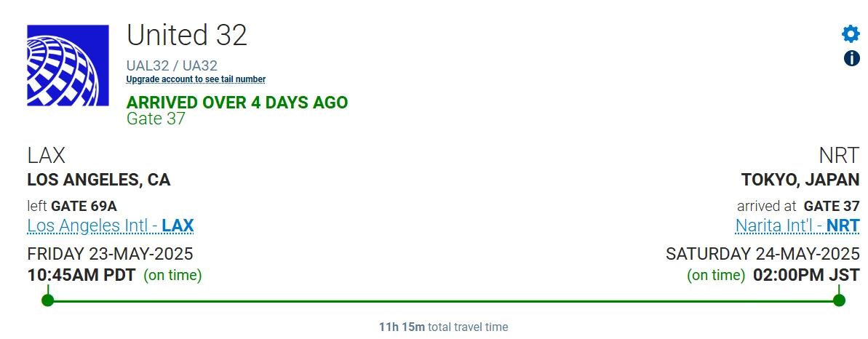The width and height of the screenshot is (868, 339).
Task: Click the large NRT airport code
Action: (839, 156)
